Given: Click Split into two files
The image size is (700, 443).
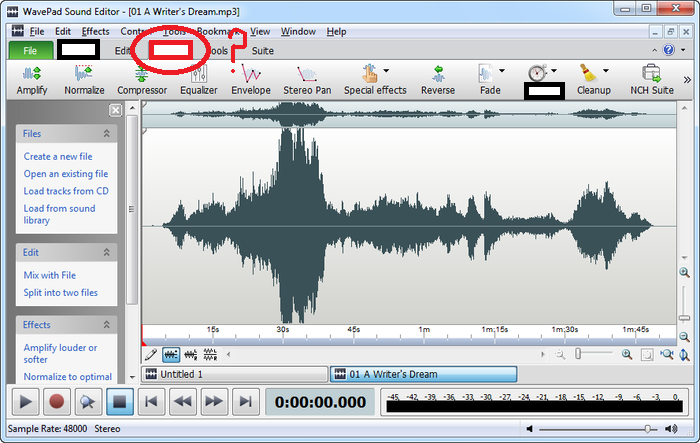Looking at the screenshot, I should tap(61, 293).
